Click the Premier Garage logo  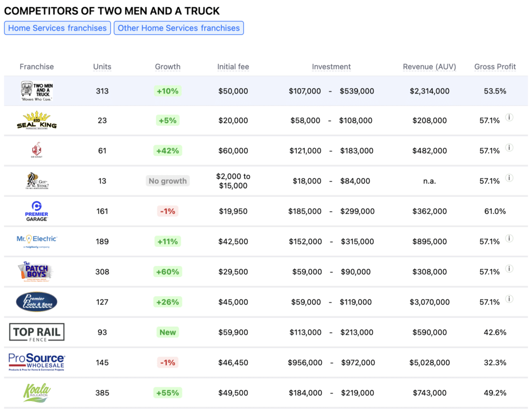pyautogui.click(x=37, y=211)
